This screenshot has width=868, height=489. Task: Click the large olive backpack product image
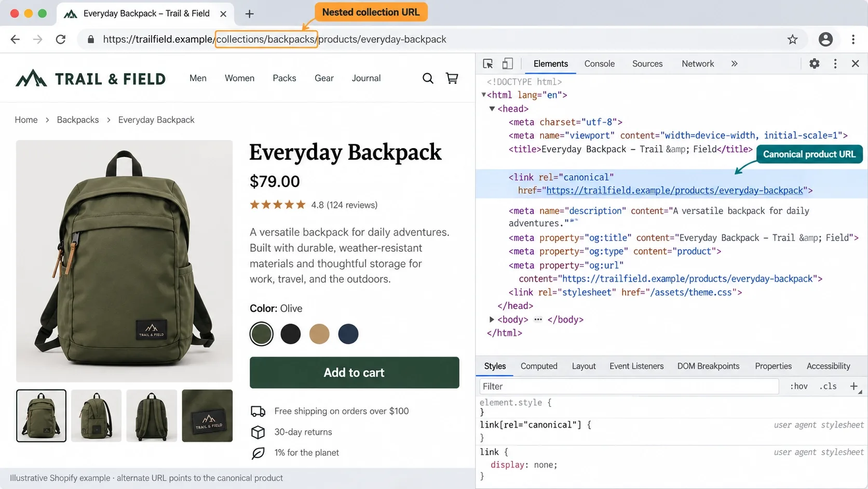[125, 261]
